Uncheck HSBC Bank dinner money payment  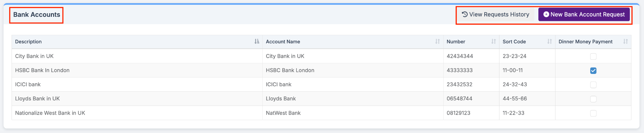(593, 71)
